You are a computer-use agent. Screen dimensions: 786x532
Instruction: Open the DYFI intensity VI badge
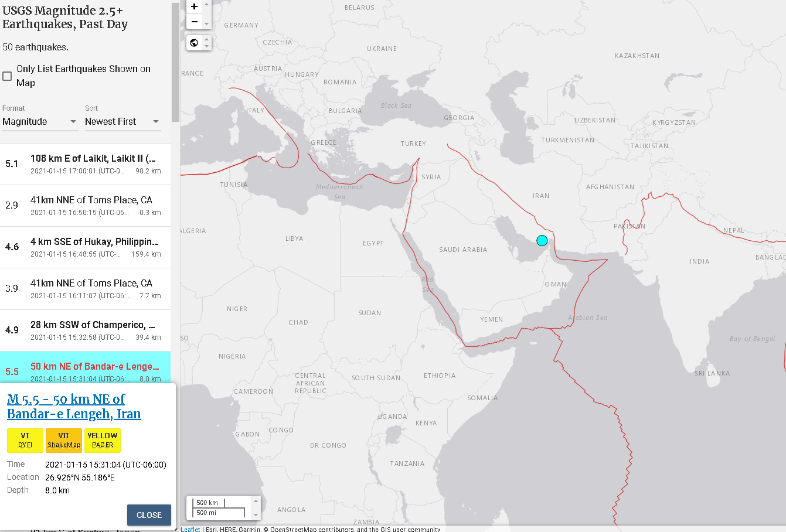click(x=25, y=441)
